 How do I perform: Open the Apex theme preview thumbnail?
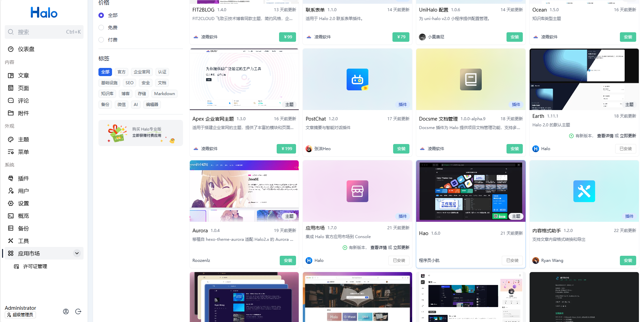[244, 79]
